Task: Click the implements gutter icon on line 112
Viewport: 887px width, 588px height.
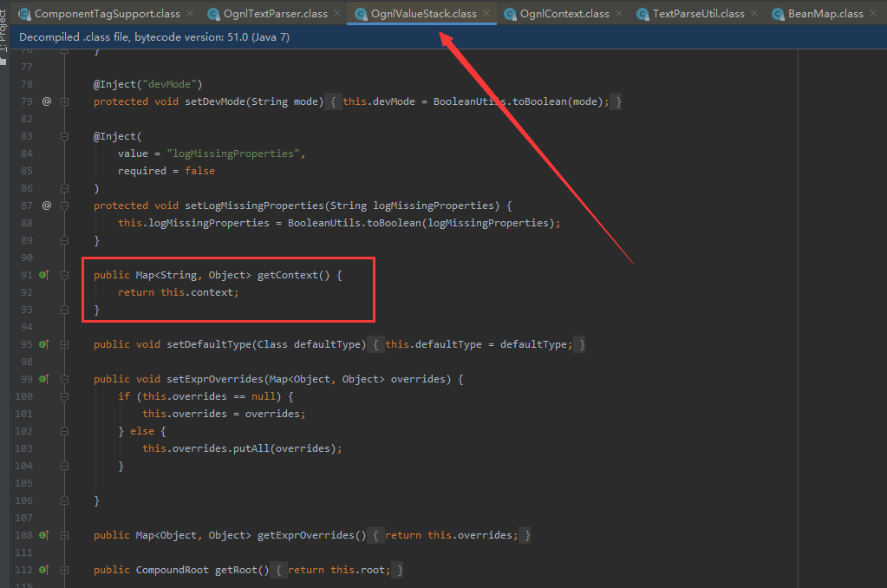Action: coord(44,570)
